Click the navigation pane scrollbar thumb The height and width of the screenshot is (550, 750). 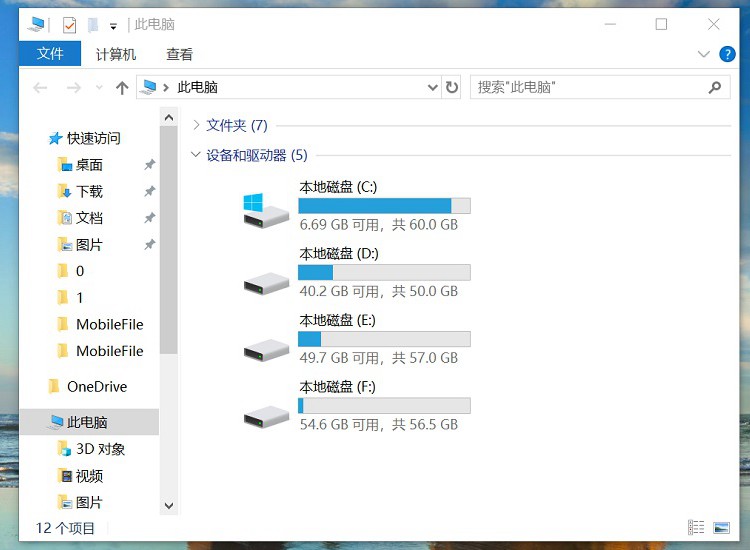coord(169,240)
